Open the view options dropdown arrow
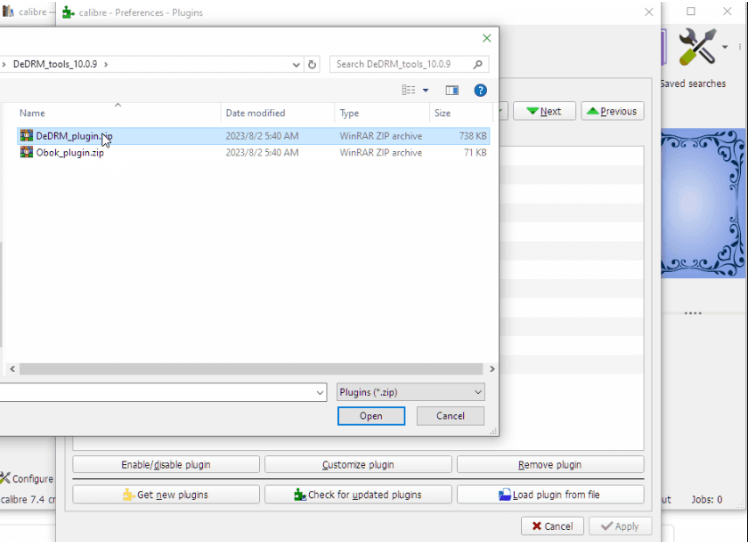Image resolution: width=748 pixels, height=542 pixels. point(426,90)
